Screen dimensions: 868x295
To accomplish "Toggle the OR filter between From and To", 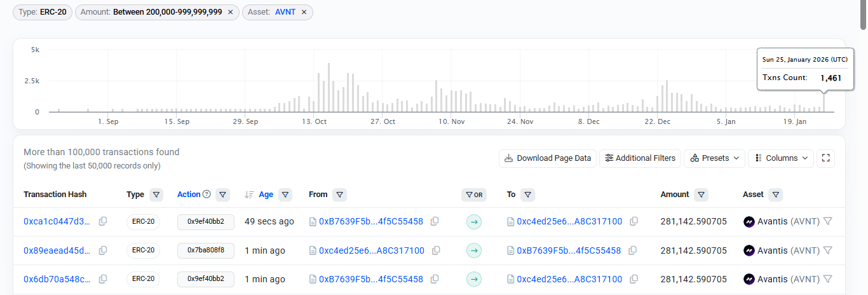I will (473, 195).
